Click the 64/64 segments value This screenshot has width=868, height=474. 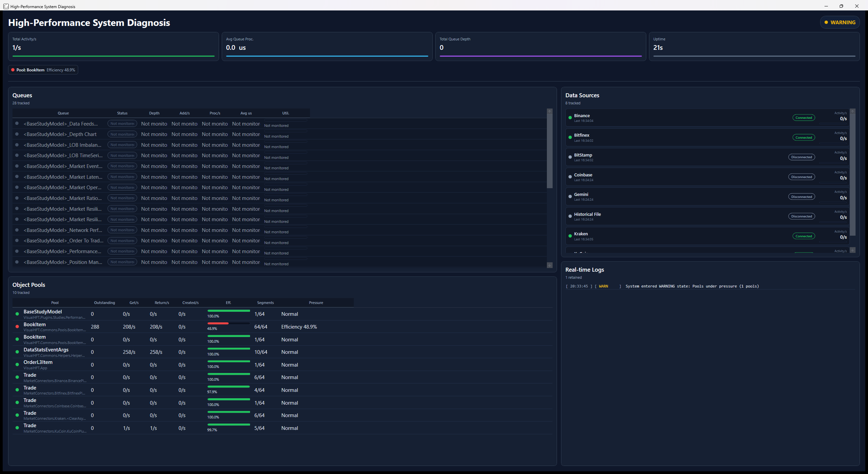[261, 327]
